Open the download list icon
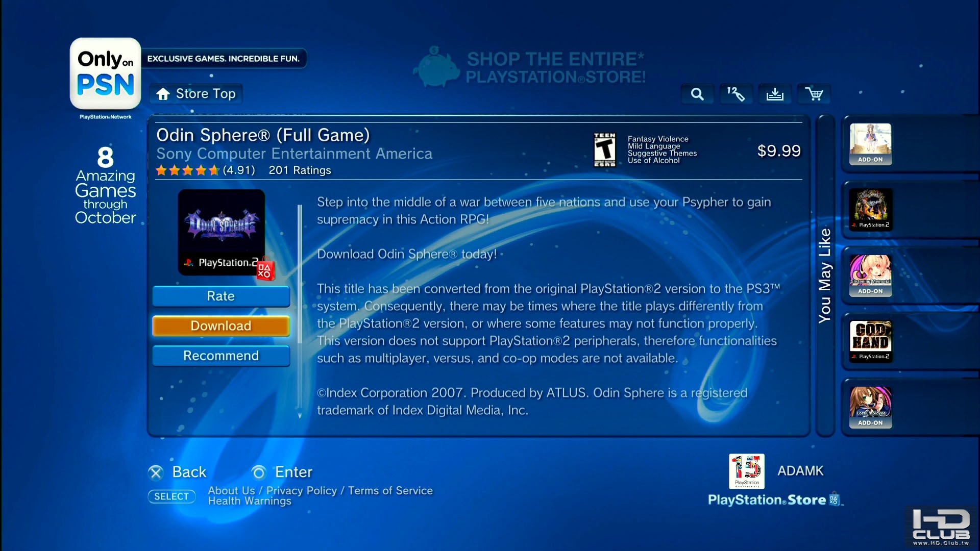 [x=775, y=94]
